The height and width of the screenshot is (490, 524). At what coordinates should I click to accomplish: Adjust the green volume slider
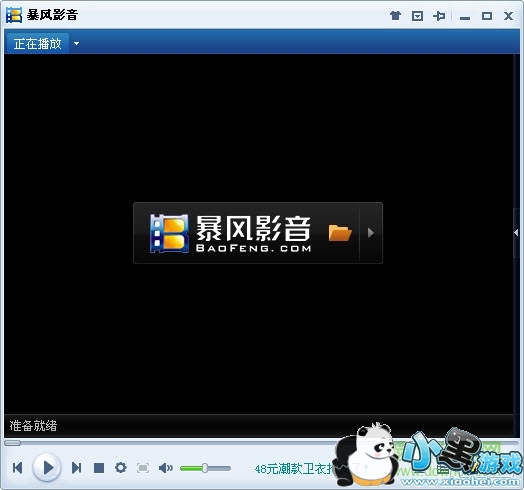pyautogui.click(x=205, y=468)
